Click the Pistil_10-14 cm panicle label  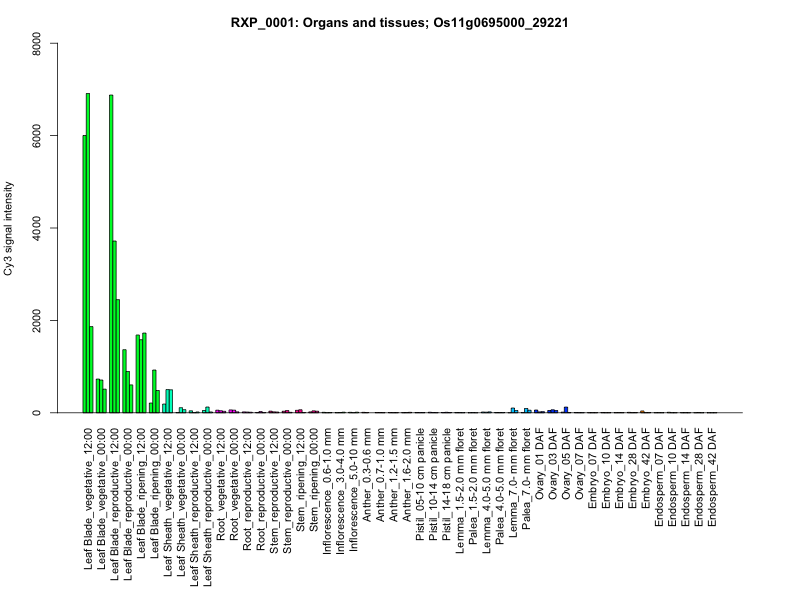(x=433, y=485)
